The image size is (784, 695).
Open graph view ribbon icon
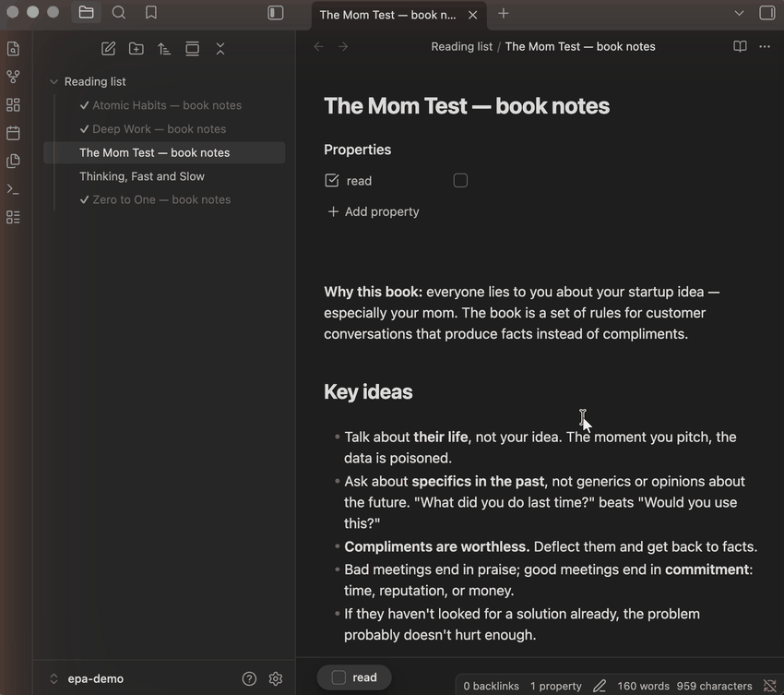pyautogui.click(x=14, y=77)
